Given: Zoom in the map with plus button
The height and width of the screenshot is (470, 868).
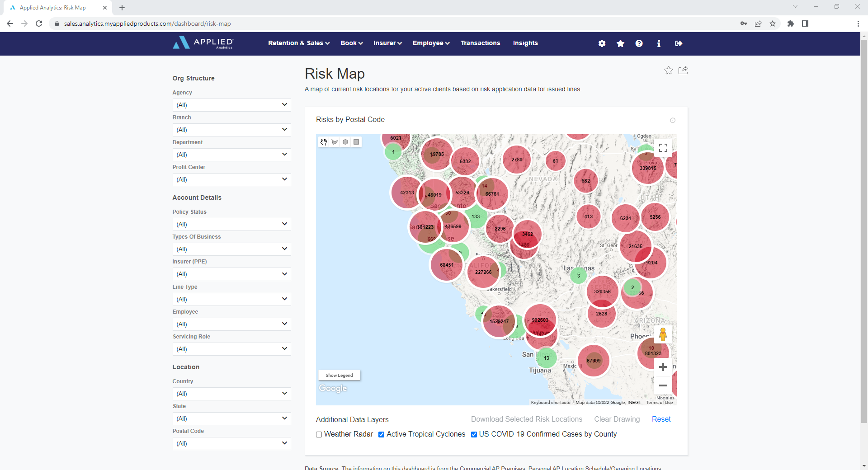Looking at the screenshot, I should click(x=663, y=367).
